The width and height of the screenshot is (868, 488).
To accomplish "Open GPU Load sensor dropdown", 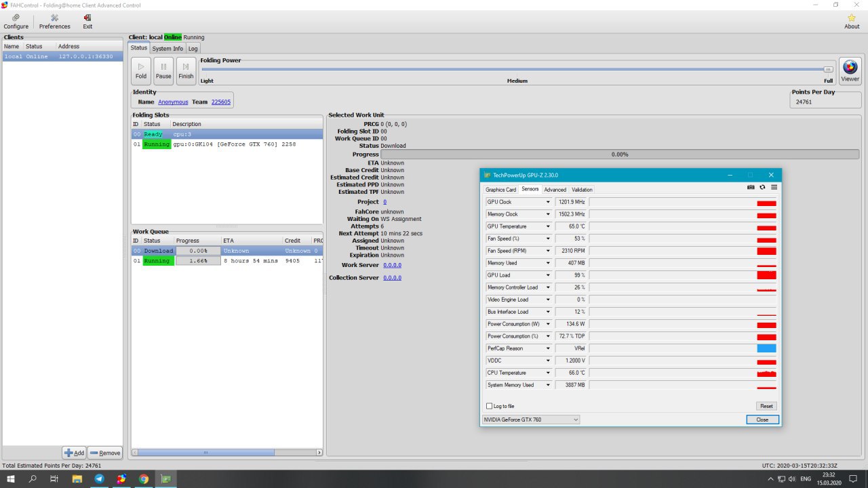I will (x=548, y=275).
